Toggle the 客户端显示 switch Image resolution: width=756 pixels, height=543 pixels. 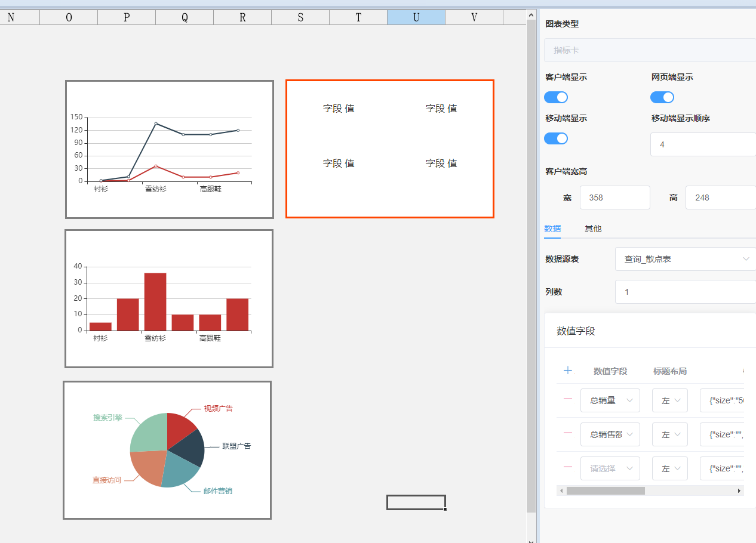pyautogui.click(x=556, y=97)
